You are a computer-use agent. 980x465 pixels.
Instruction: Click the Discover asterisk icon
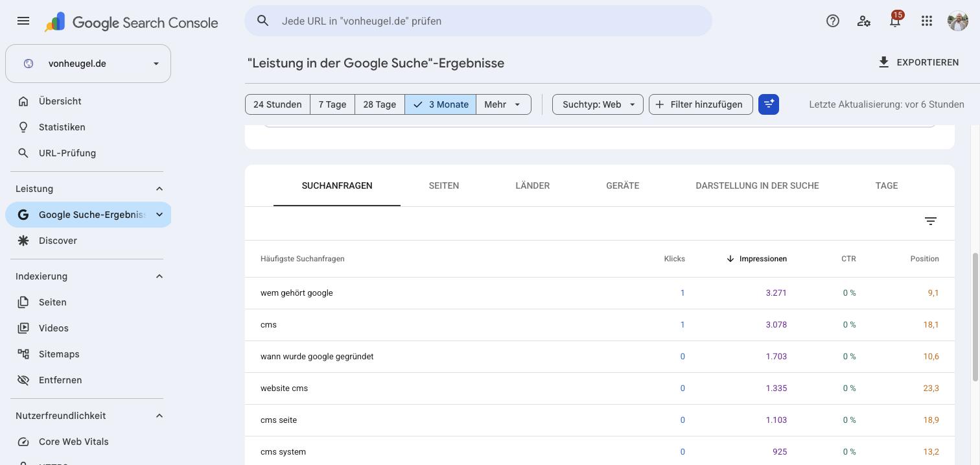pos(23,241)
